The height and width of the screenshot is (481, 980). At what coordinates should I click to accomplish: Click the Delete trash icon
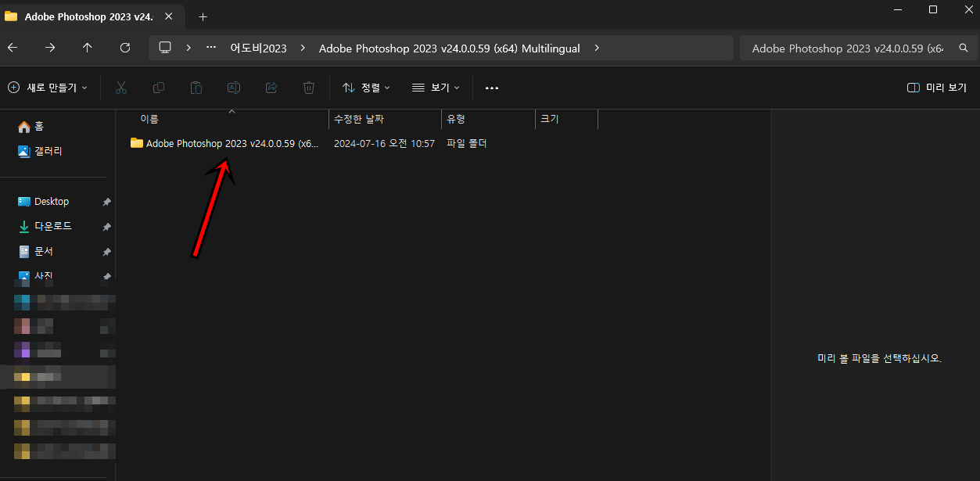309,88
